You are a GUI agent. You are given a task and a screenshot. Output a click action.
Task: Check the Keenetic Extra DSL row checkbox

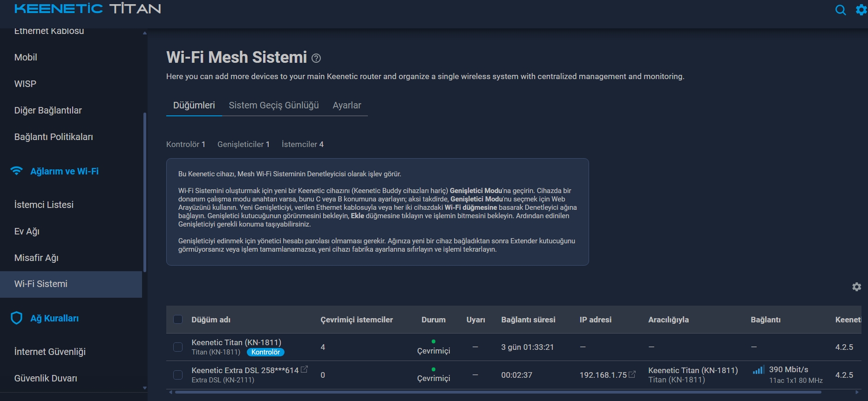[178, 375]
